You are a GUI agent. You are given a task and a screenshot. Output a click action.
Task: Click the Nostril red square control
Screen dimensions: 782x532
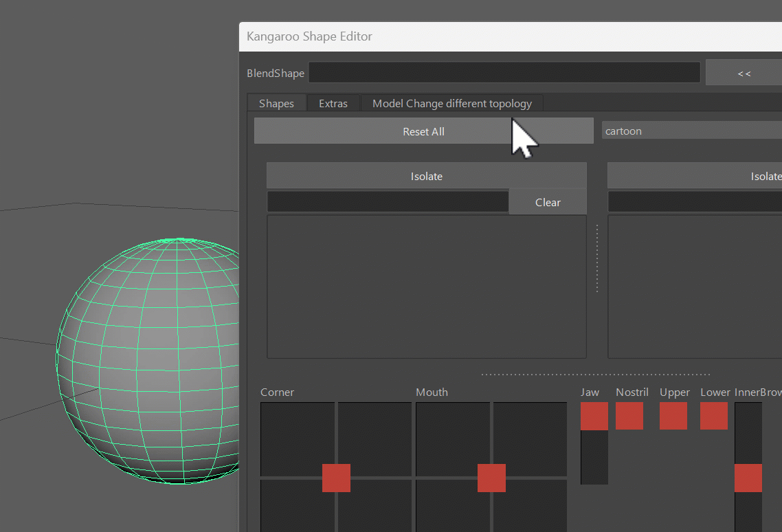point(629,416)
